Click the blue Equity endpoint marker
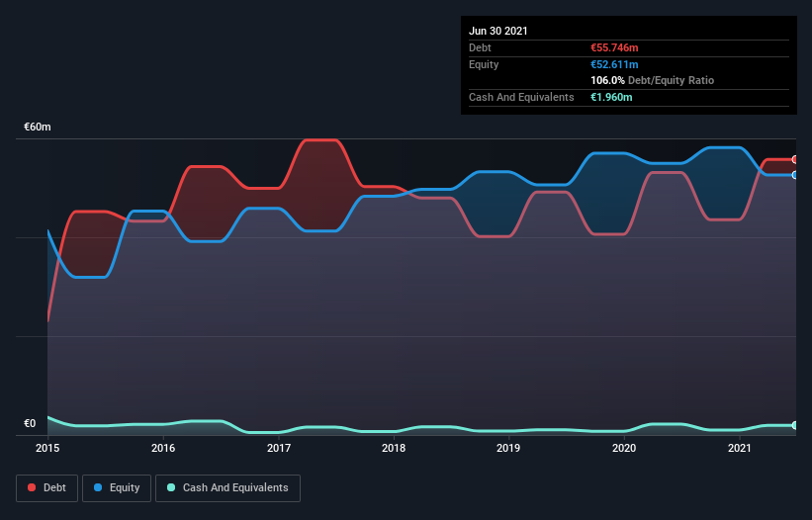The width and height of the screenshot is (812, 520). (795, 175)
